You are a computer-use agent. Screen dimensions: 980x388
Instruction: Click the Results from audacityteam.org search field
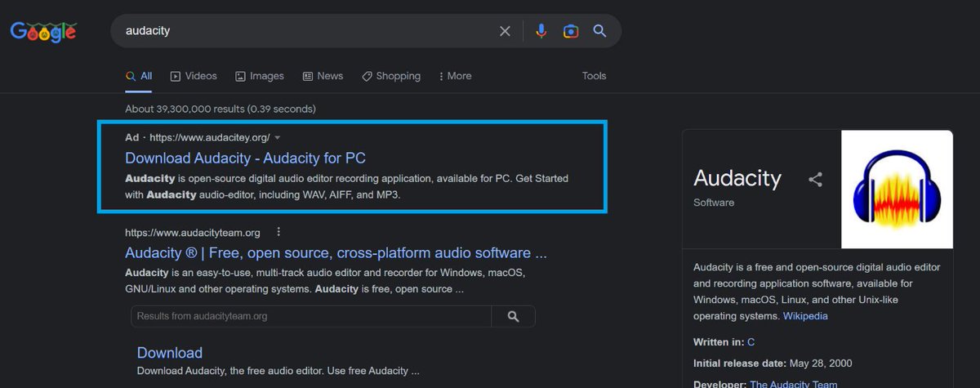[x=310, y=316]
